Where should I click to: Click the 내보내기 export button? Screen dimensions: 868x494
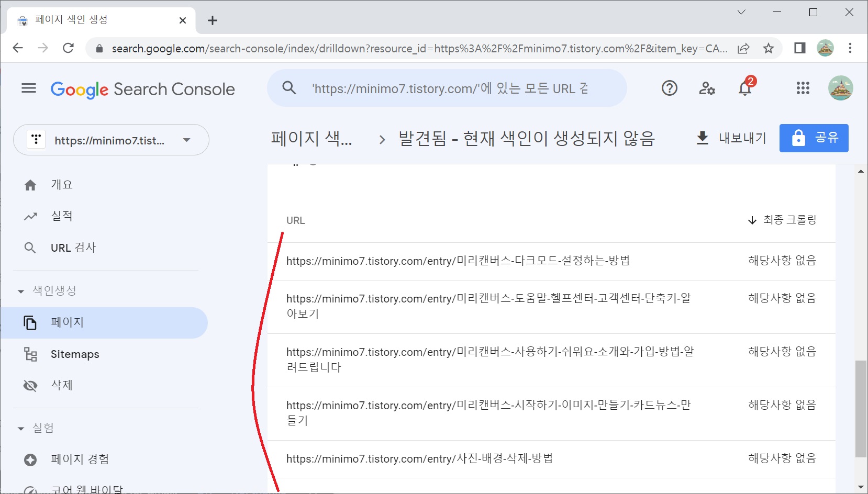pyautogui.click(x=731, y=138)
